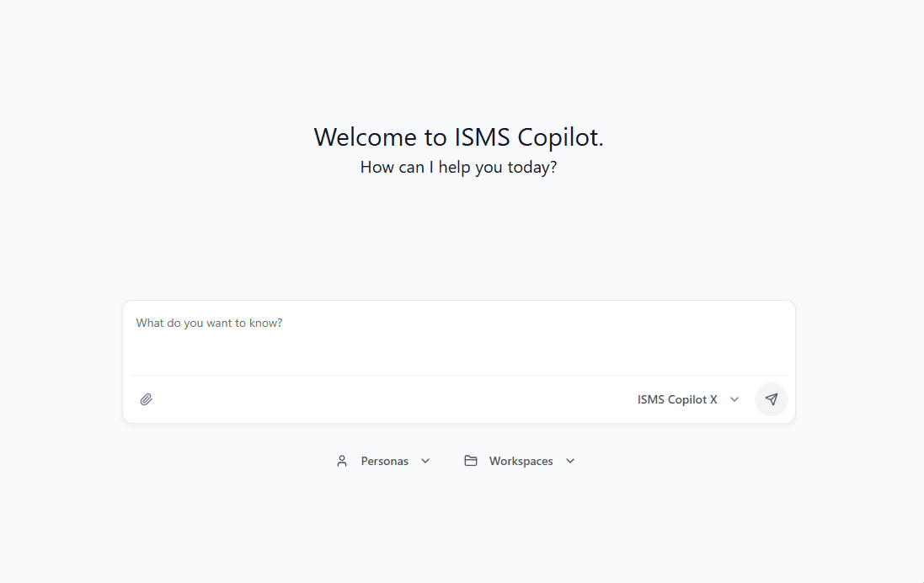Open the Workspaces menu label
The width and height of the screenshot is (924, 583).
coord(521,461)
